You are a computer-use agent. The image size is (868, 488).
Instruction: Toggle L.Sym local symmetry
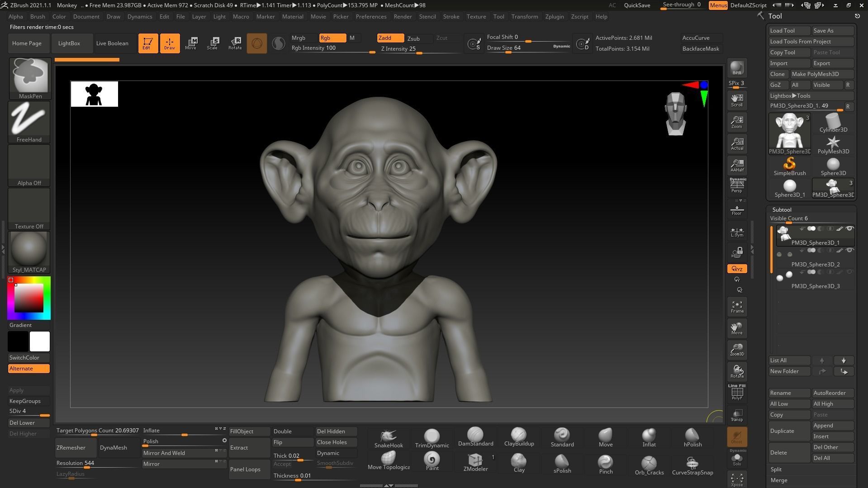737,232
